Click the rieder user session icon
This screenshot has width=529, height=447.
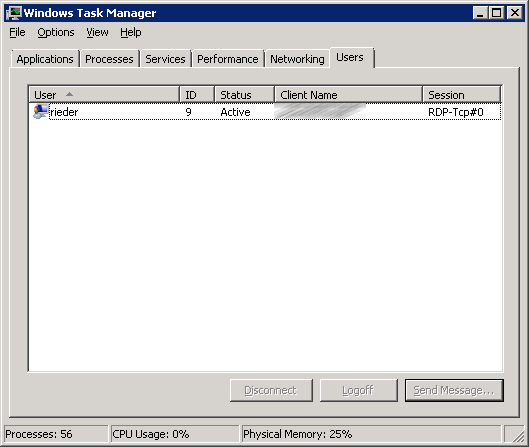(x=40, y=112)
